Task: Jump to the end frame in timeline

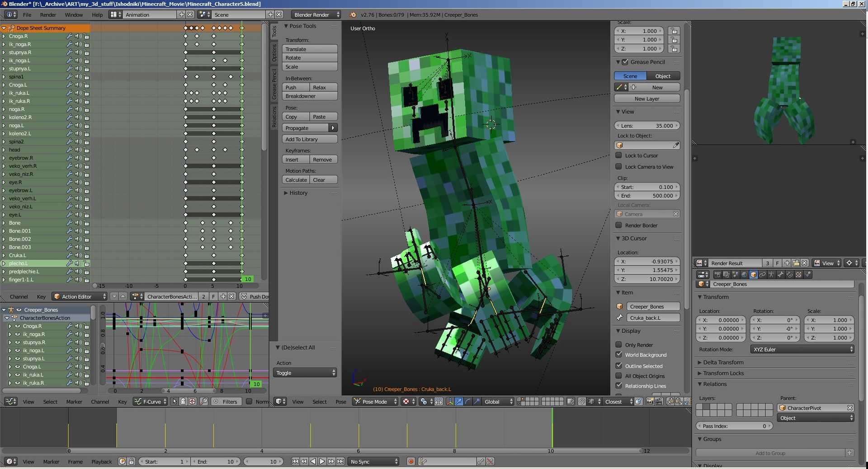Action: coord(340,461)
